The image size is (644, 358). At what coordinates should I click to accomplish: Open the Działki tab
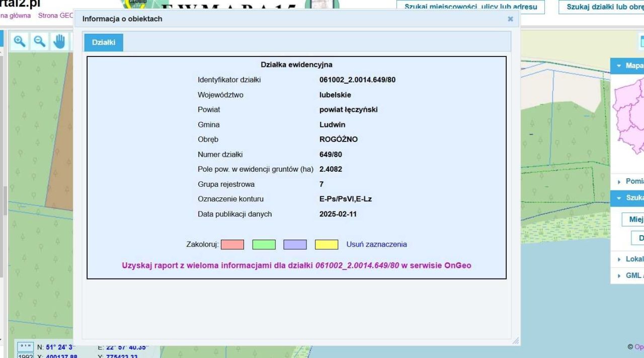[x=103, y=43]
